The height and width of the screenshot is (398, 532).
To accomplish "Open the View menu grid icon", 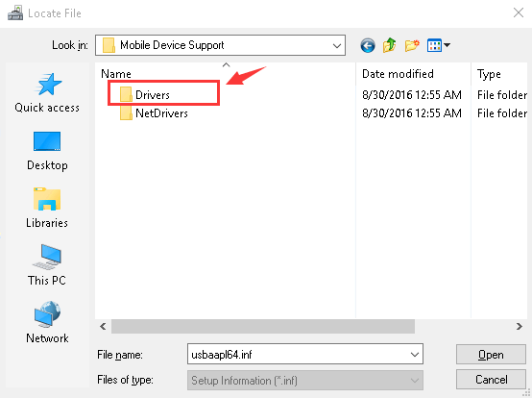I will point(434,45).
